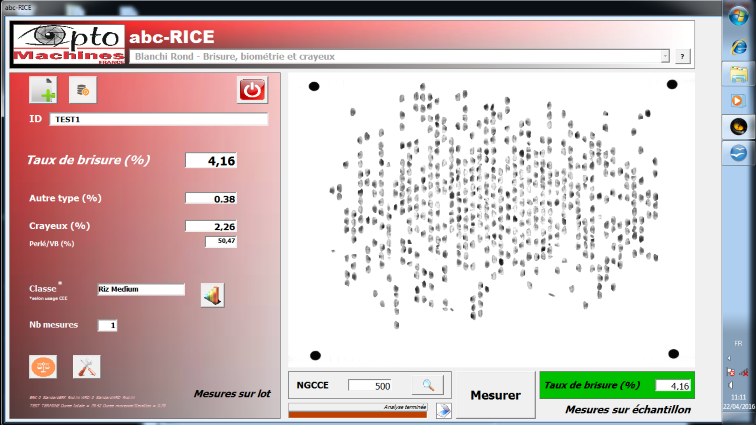The width and height of the screenshot is (756, 425).
Task: Click the sample Taux de brisure 4.16 field
Action: pos(673,385)
